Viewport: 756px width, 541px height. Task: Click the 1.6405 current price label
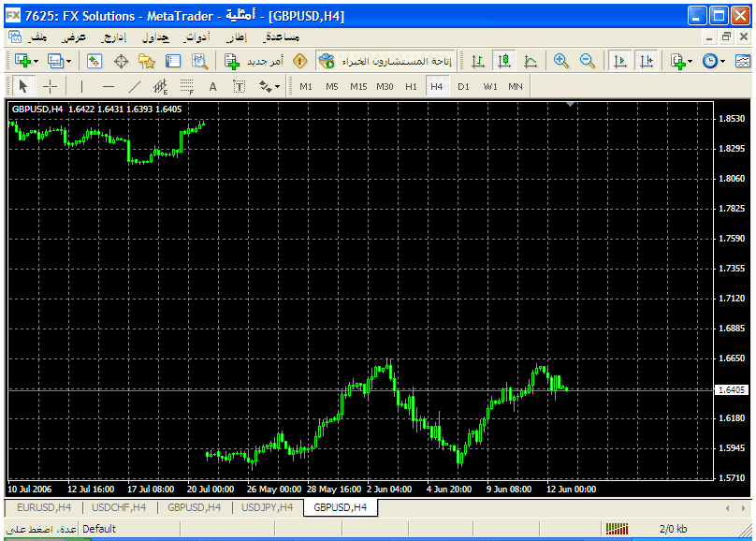click(733, 389)
